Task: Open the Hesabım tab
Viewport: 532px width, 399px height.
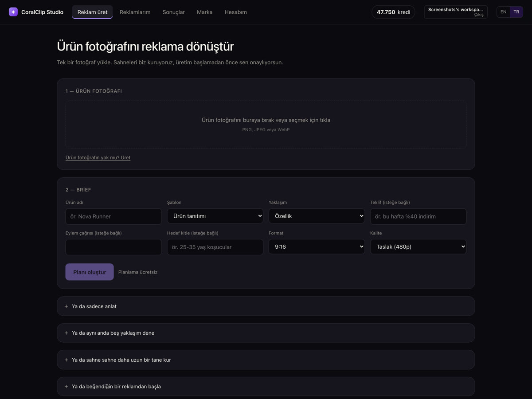Action: pyautogui.click(x=235, y=12)
